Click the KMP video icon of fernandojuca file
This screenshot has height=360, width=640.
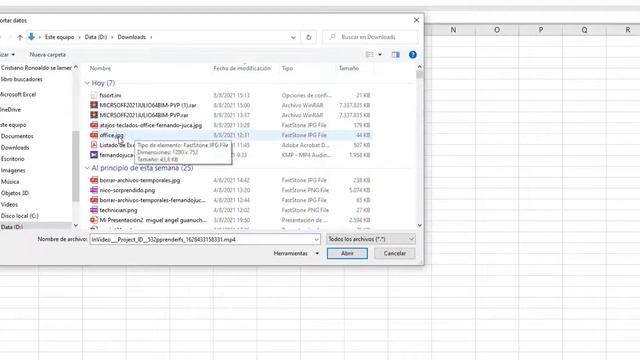pos(94,155)
